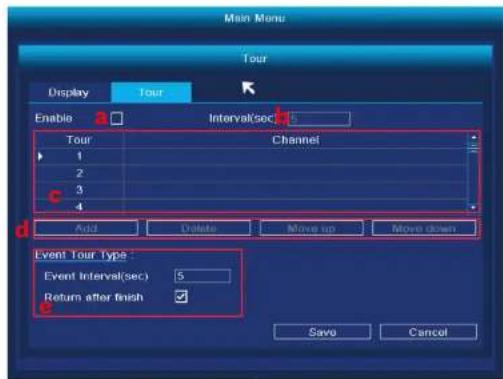Select tour row 2

click(251, 173)
